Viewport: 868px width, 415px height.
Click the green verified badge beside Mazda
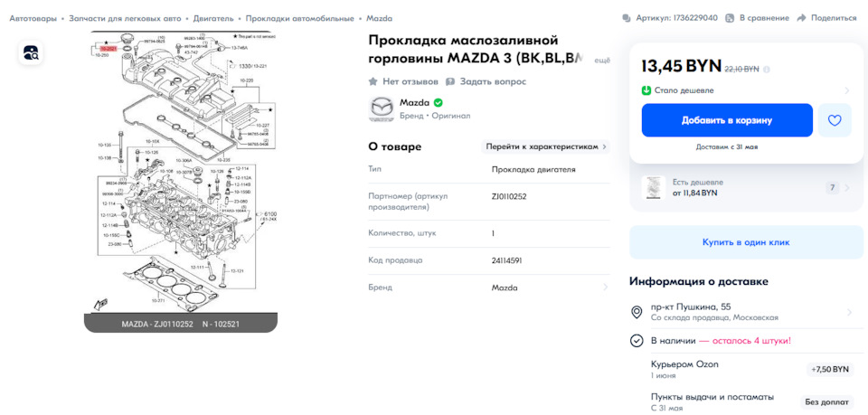click(x=438, y=103)
